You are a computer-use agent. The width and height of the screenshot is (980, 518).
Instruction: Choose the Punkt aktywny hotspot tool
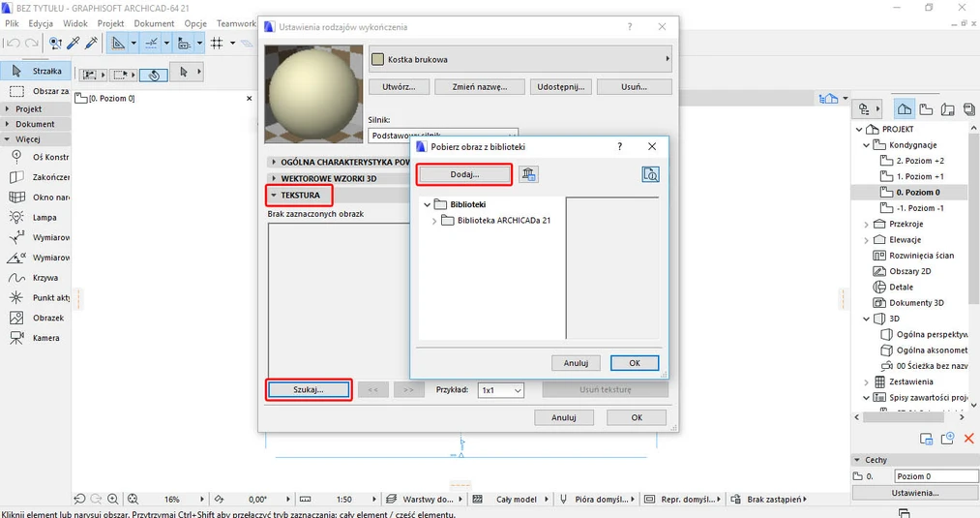point(36,298)
